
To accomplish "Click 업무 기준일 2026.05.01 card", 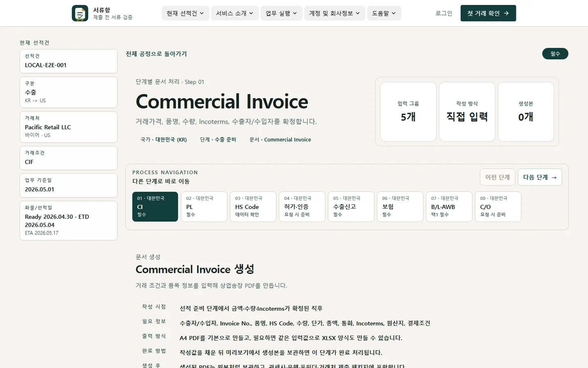I will tap(68, 185).
